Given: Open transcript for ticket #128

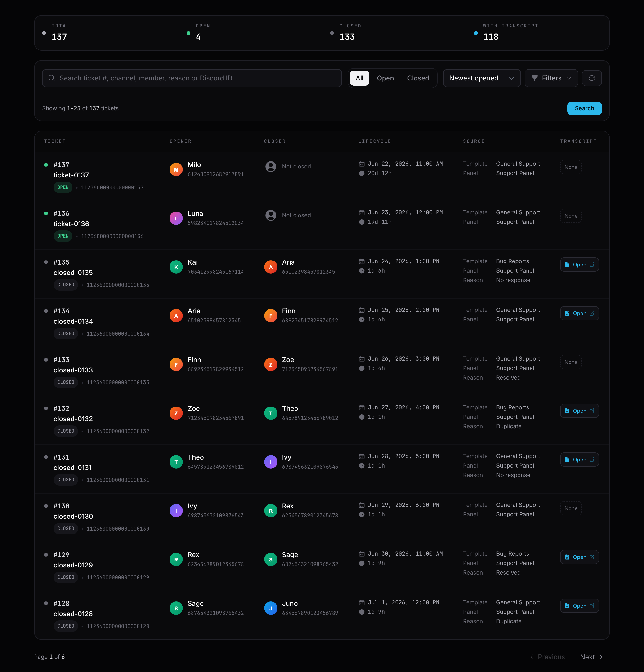Looking at the screenshot, I should (579, 606).
